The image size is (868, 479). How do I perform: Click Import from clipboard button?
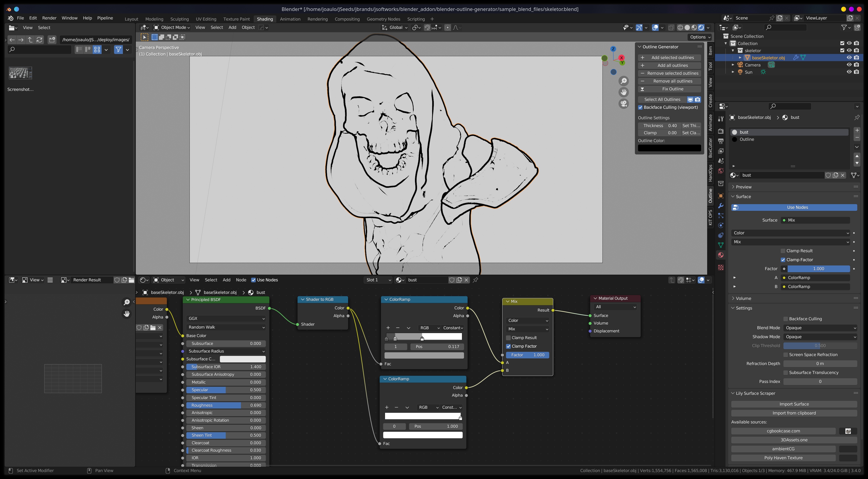[794, 413]
